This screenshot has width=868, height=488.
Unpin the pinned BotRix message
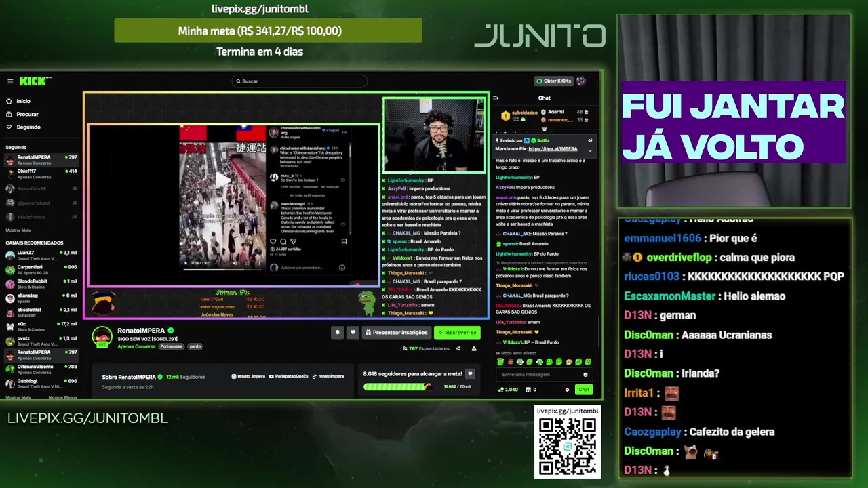coord(589,140)
